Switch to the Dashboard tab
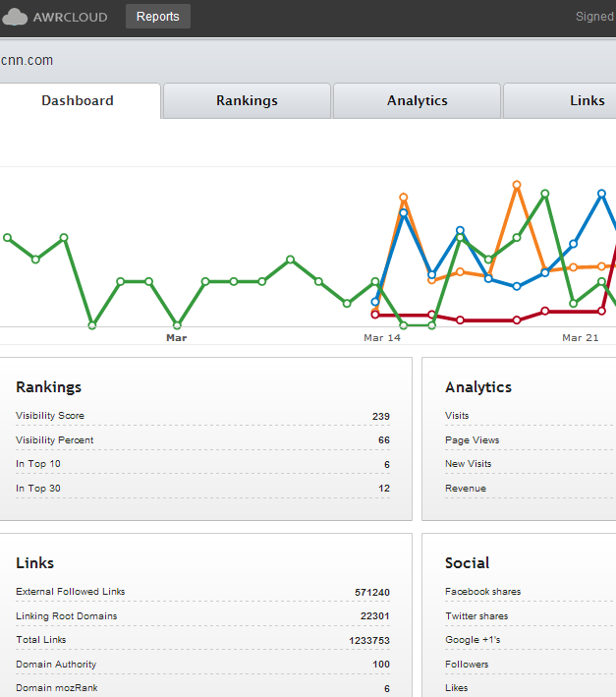Screen dimensions: 616x697 [x=78, y=101]
